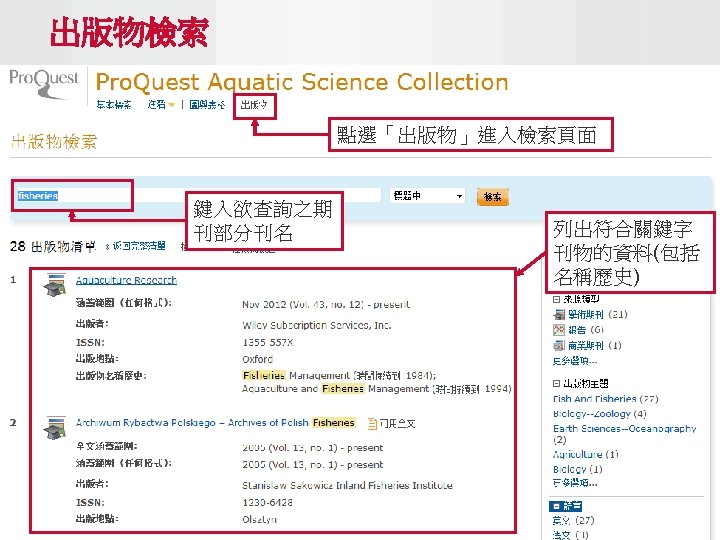Click the Nov 2012 coverage range text
This screenshot has width=720, height=540.
pos(326,304)
